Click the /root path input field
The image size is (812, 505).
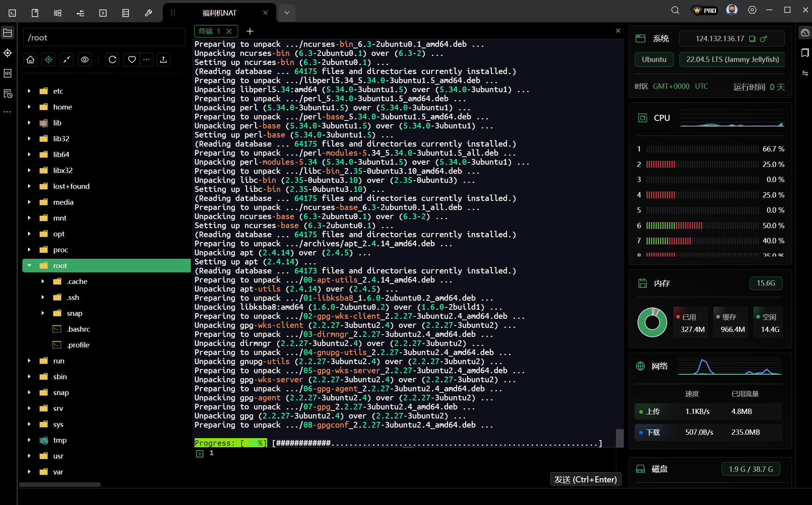pyautogui.click(x=104, y=38)
